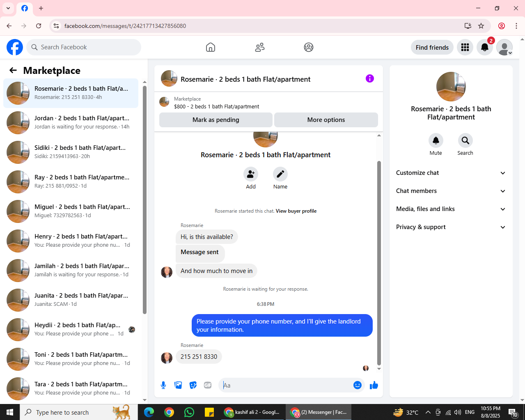Click the conversation list scrollbar
Viewport: 525px width, 420px height.
(144, 200)
